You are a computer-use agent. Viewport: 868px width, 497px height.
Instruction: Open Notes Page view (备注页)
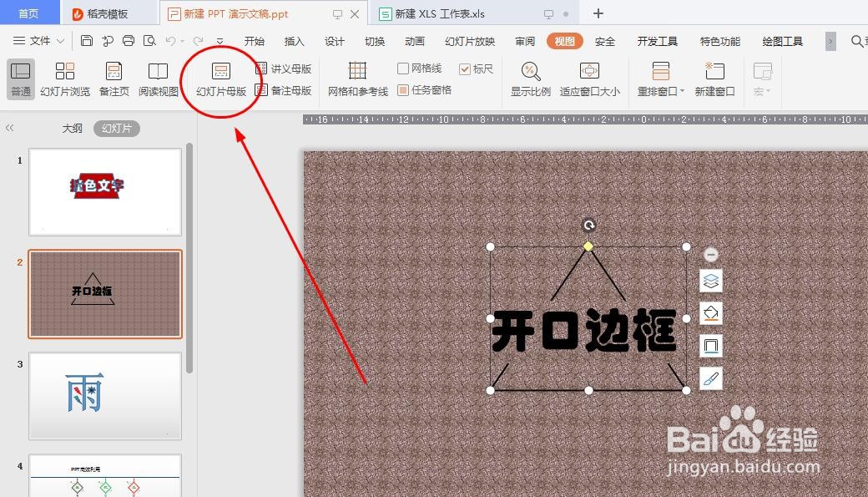(x=114, y=80)
